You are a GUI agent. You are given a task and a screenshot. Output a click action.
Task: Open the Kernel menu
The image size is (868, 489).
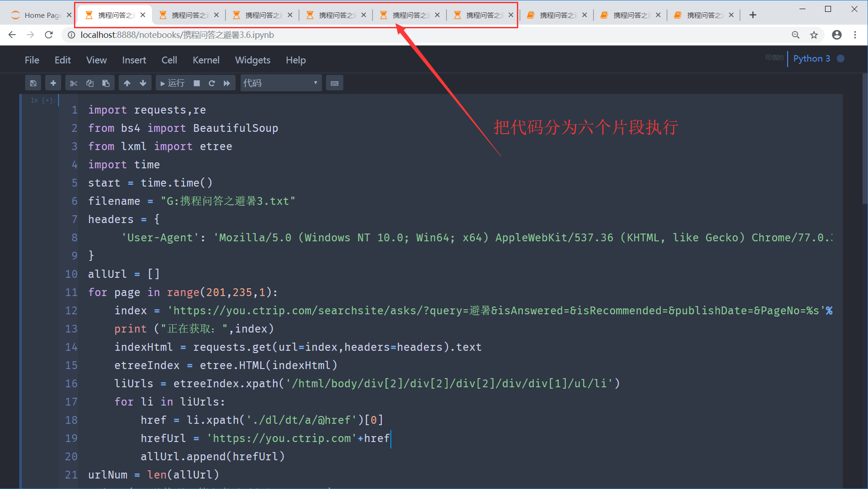pos(206,60)
